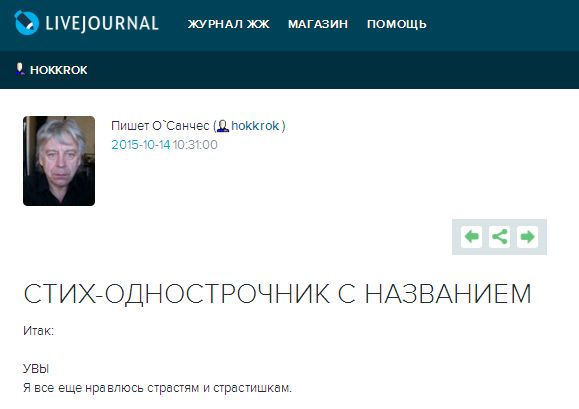The image size is (579, 409).
Task: Click the LiveJournal pencil logo icon
Action: 27,23
